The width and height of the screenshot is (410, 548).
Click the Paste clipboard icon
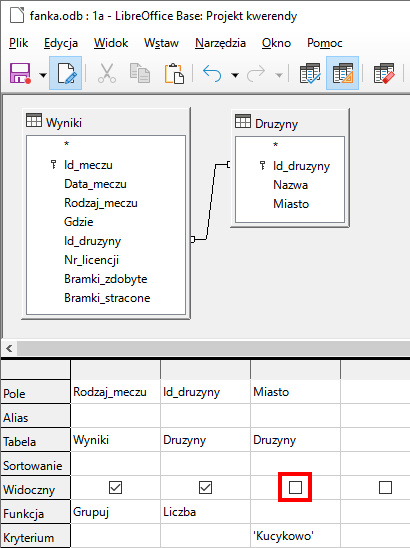click(174, 73)
